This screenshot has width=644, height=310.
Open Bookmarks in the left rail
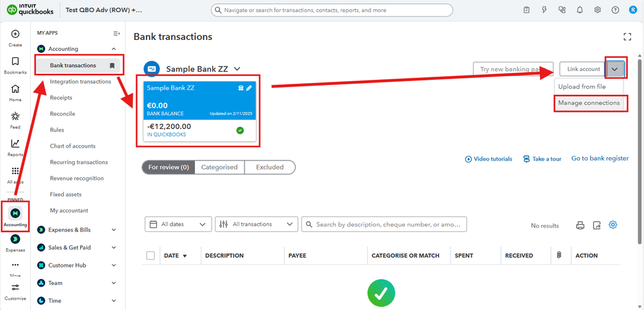click(15, 61)
